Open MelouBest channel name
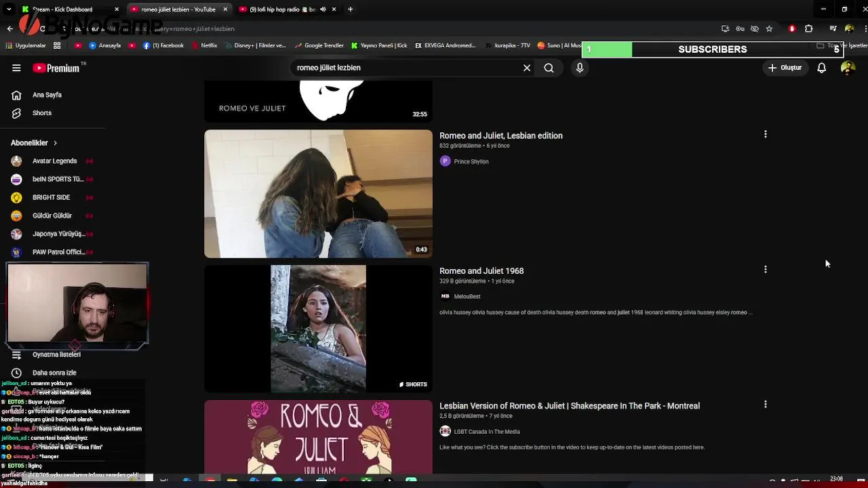 point(467,296)
